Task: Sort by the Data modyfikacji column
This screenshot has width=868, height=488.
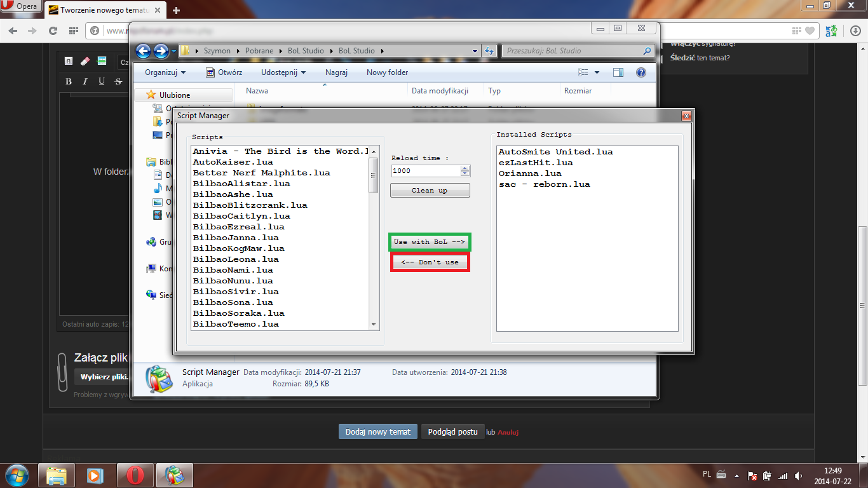Action: coord(440,91)
